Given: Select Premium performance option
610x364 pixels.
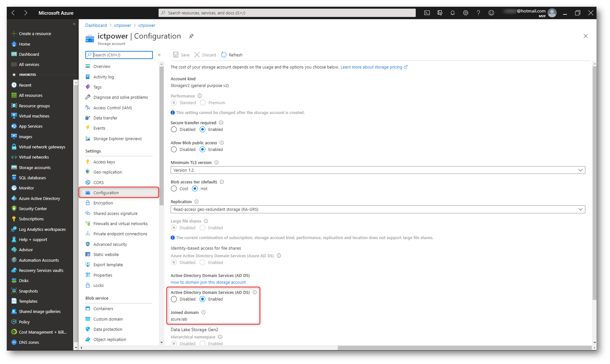Looking at the screenshot, I should [x=203, y=102].
